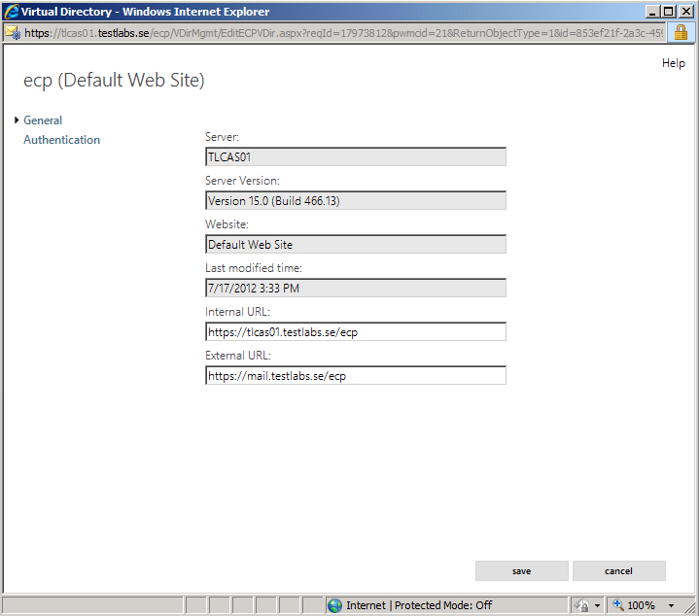Click the 'Server Version:' label
Viewport: 699px width, 616px height.
click(x=242, y=181)
